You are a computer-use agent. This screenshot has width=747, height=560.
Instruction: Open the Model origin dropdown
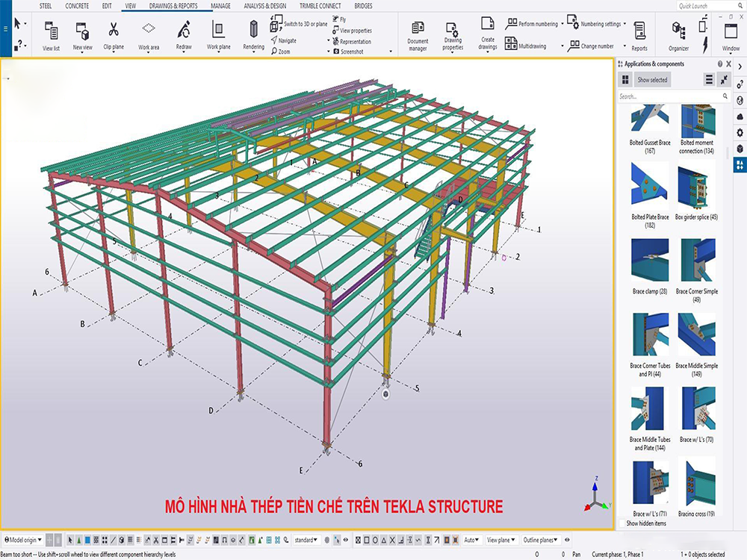[x=22, y=539]
